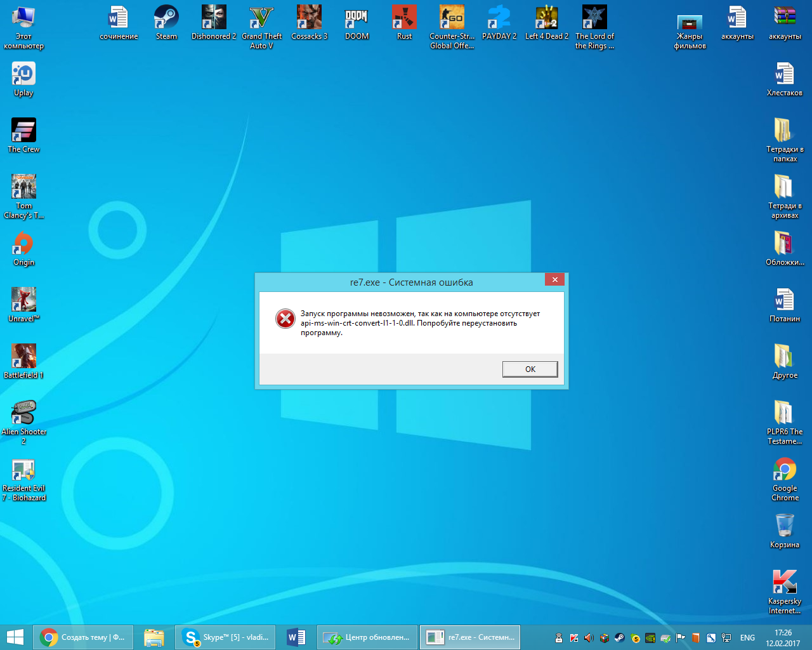Image resolution: width=812 pixels, height=650 pixels.
Task: Select the Тетради в архивах folder
Action: click(785, 197)
